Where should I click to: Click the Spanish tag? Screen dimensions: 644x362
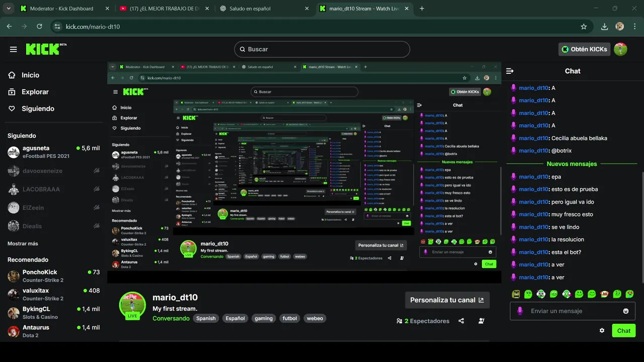click(206, 318)
